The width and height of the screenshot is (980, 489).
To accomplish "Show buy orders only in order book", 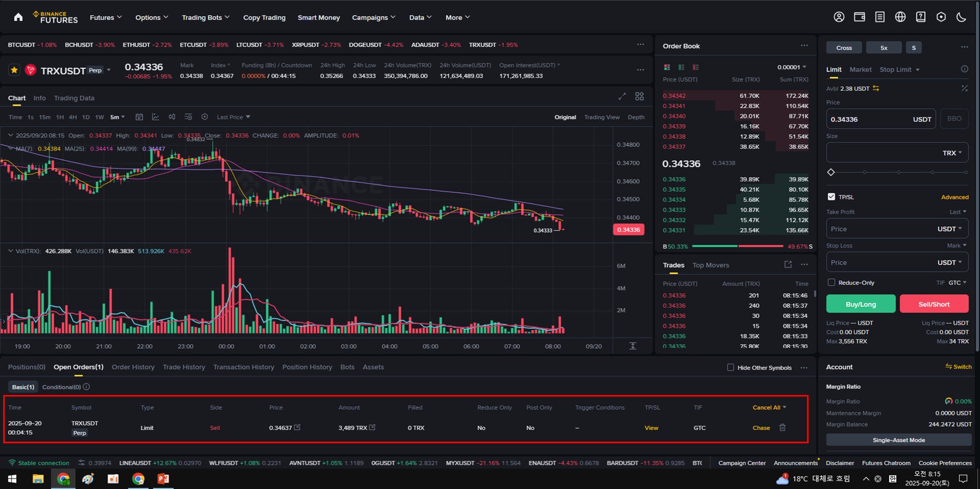I will click(681, 67).
